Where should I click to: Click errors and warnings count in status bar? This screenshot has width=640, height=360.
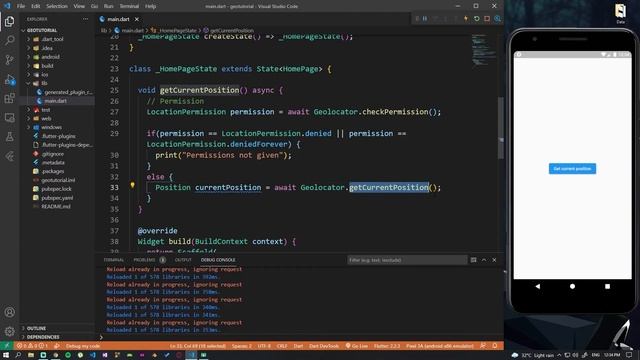pos(32,346)
